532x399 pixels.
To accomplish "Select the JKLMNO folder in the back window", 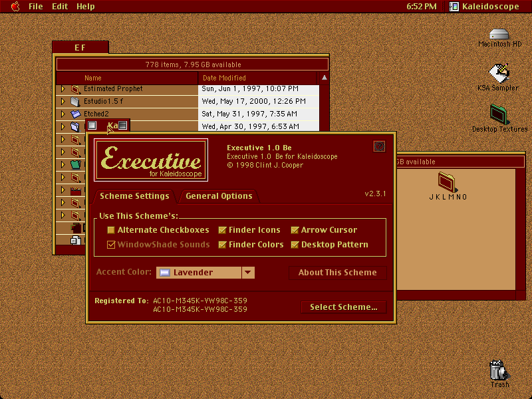I will click(448, 182).
